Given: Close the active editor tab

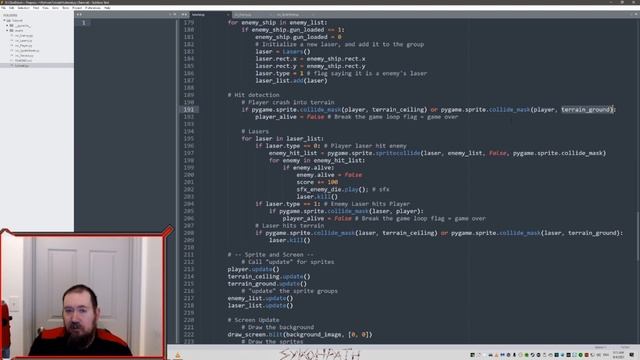Looking at the screenshot, I should point(228,15).
